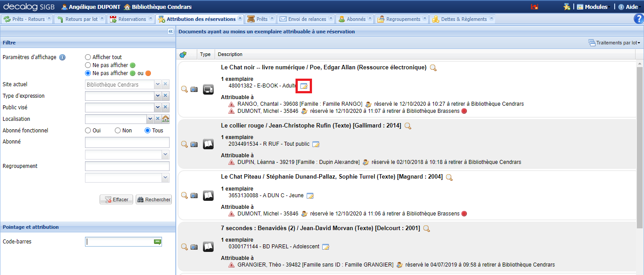The image size is (644, 275).
Task: Collapse the filter panel with double-arrow icon
Action: tap(170, 32)
